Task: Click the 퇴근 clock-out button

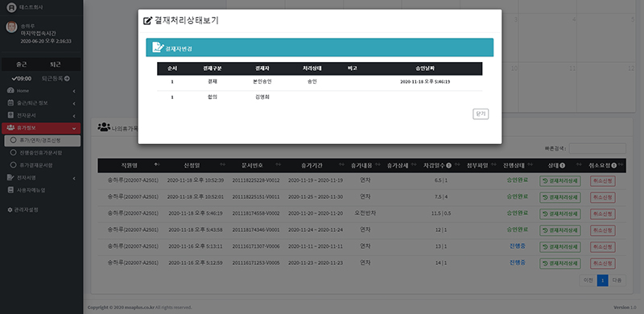Action: click(x=56, y=64)
